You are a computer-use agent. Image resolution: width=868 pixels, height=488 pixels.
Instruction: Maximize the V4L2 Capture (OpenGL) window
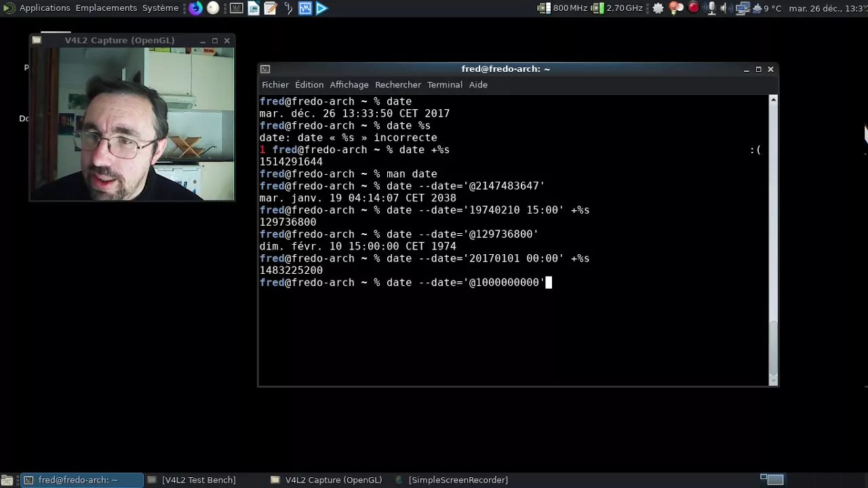click(215, 41)
